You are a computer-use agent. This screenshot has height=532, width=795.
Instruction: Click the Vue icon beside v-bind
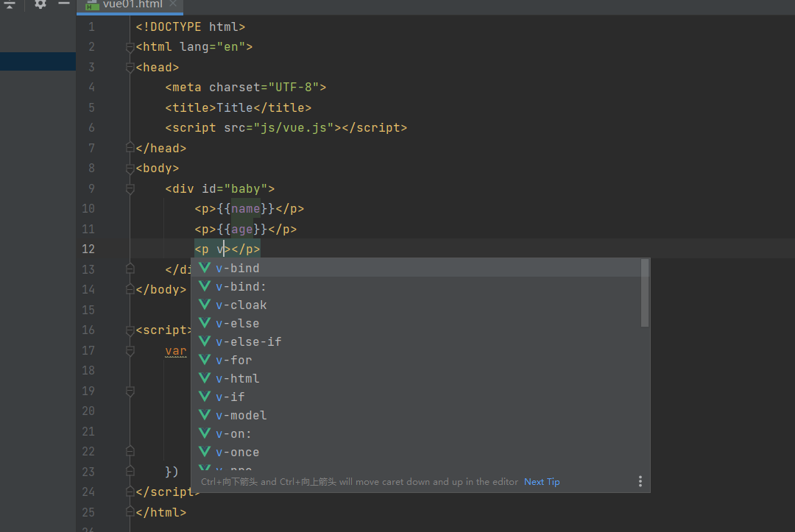tap(205, 268)
